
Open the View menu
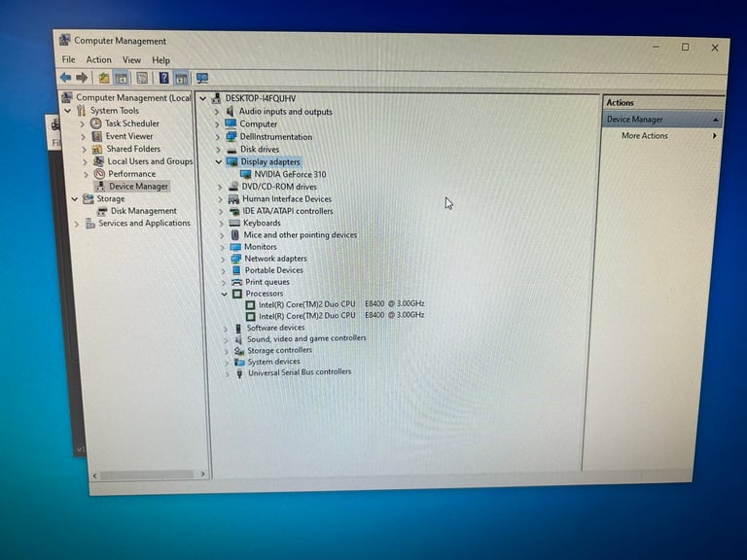[131, 60]
